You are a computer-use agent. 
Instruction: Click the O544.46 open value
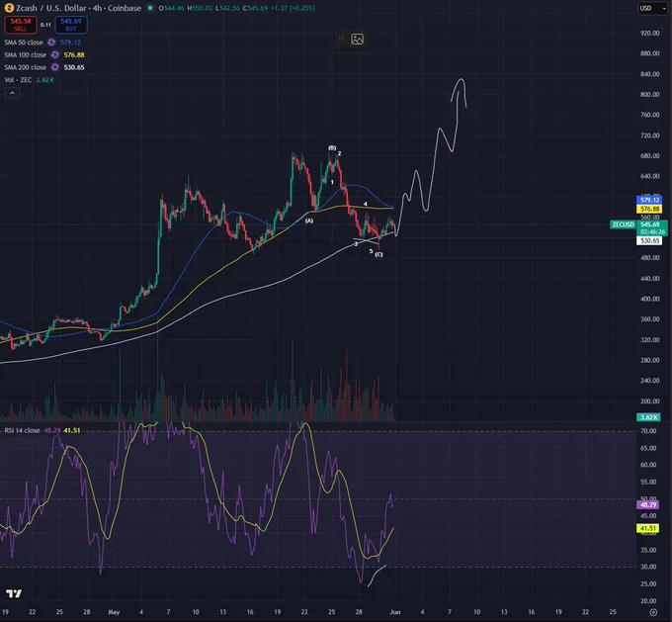point(171,8)
